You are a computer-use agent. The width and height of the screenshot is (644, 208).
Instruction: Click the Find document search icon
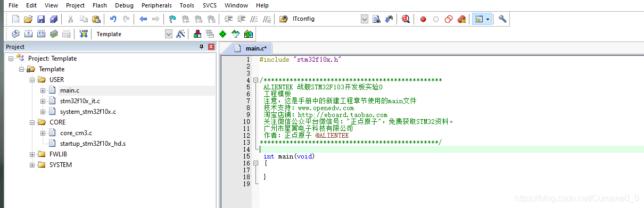pos(377,19)
